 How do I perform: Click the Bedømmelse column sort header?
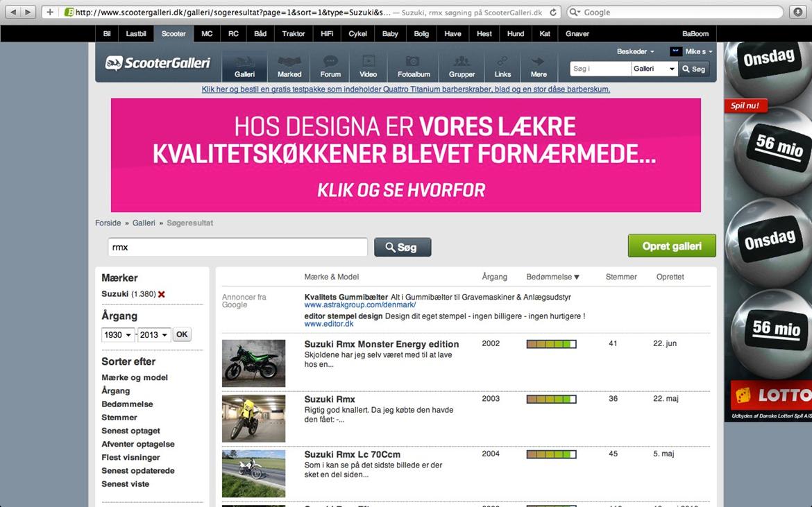click(x=552, y=277)
